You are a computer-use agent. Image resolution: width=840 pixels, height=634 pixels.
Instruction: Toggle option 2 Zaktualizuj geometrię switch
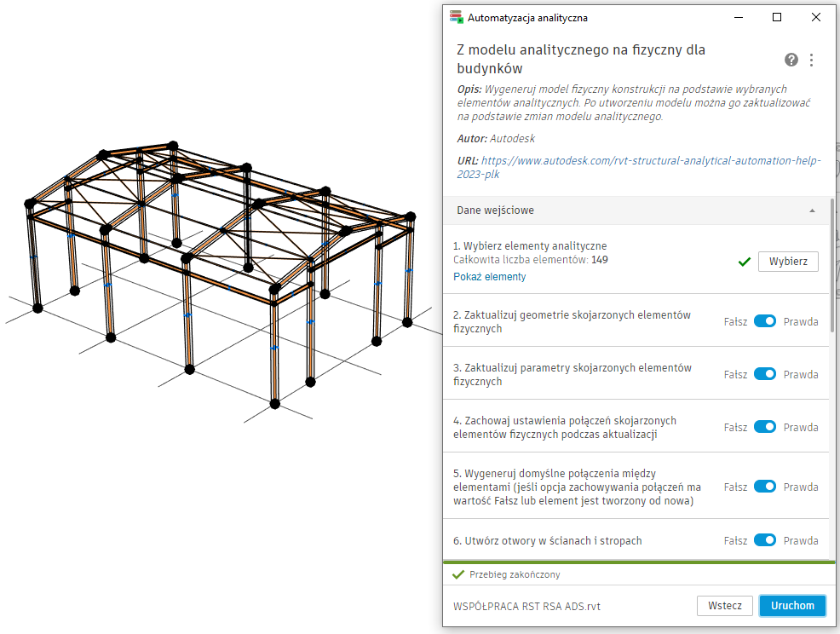[764, 321]
